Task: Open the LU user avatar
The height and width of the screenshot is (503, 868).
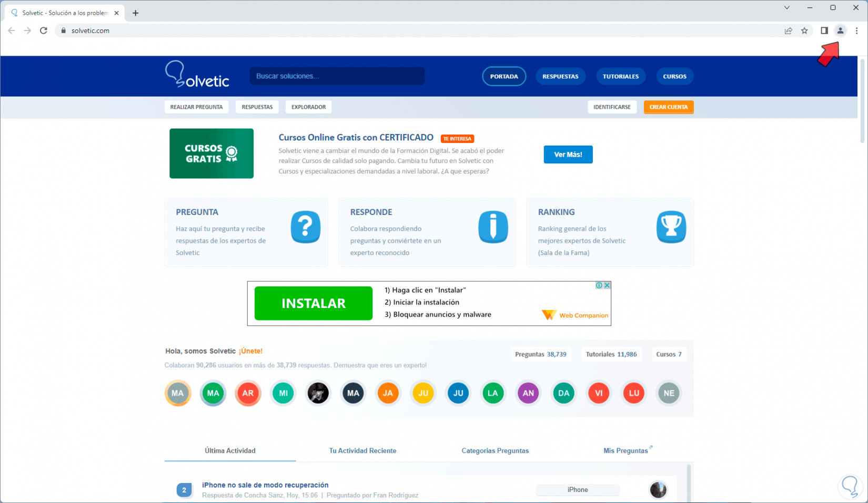Action: point(634,393)
